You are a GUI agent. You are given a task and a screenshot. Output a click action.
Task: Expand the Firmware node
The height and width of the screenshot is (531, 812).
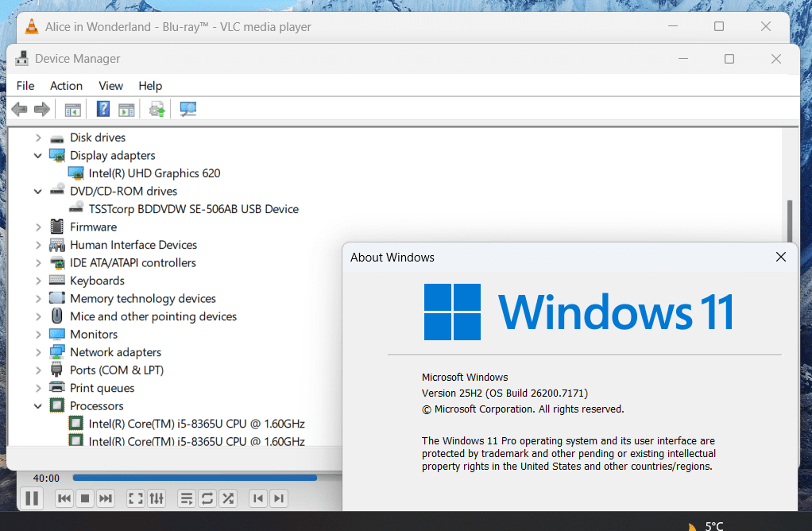click(38, 227)
